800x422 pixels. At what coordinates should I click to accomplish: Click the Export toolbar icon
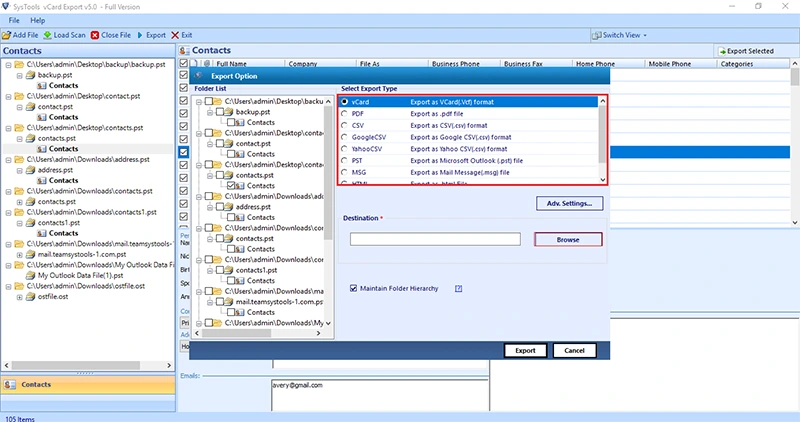(x=140, y=35)
